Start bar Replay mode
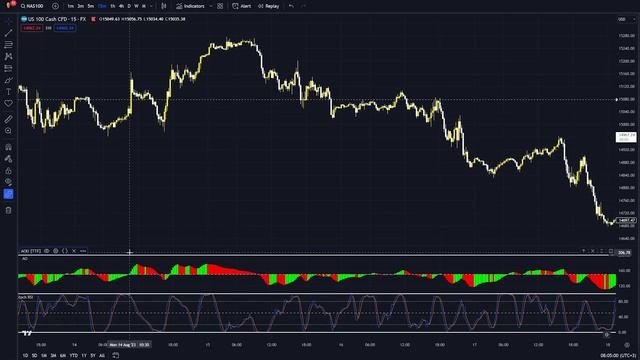 [x=269, y=6]
